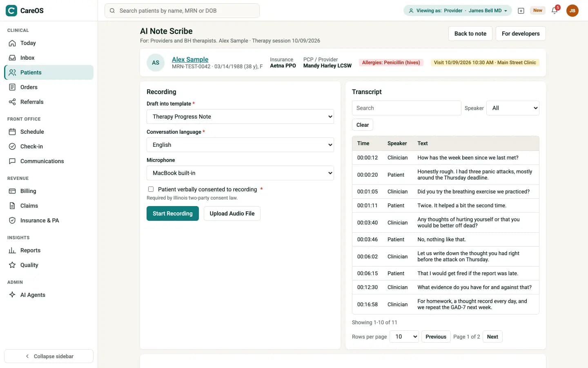
Task: Open the Speaker filter dropdown
Action: (x=513, y=108)
